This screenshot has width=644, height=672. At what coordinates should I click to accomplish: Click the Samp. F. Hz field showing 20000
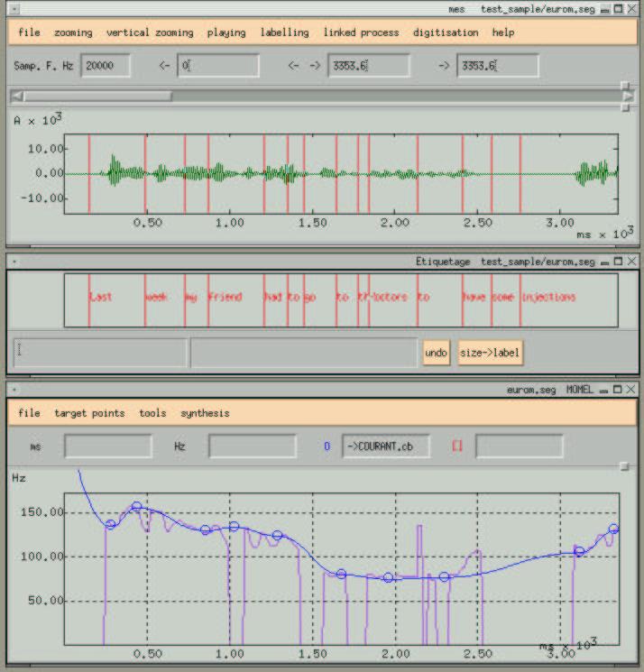coord(106,66)
